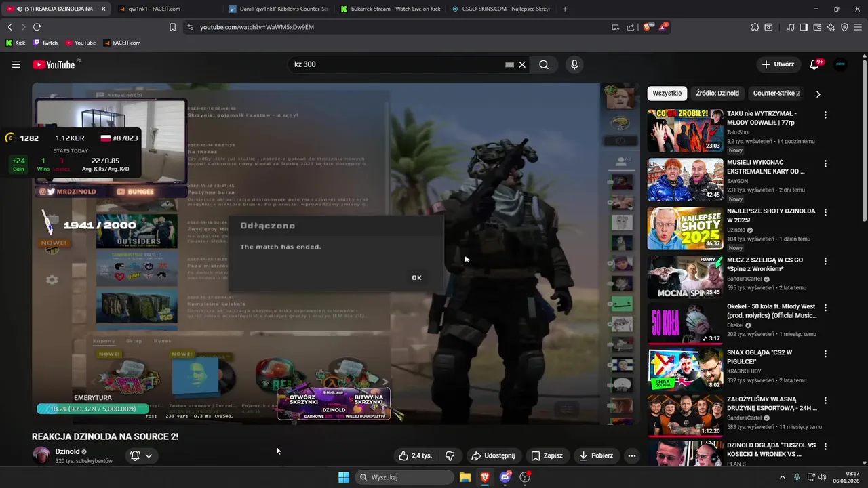Open FACEIT.com bookmark
This screenshot has width=868, height=488.
pyautogui.click(x=122, y=43)
